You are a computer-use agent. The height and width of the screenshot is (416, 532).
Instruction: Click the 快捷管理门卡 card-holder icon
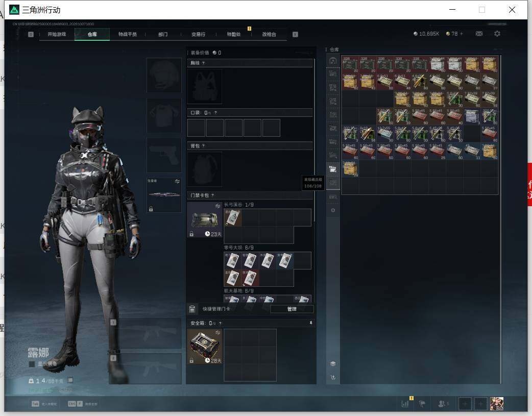[x=192, y=309]
